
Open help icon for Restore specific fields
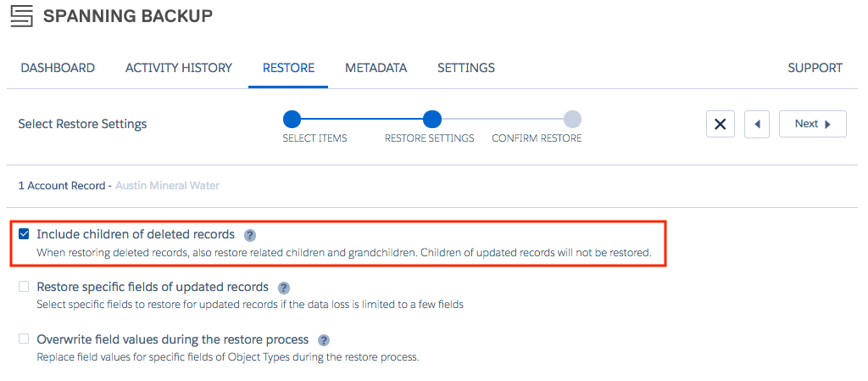coord(284,288)
